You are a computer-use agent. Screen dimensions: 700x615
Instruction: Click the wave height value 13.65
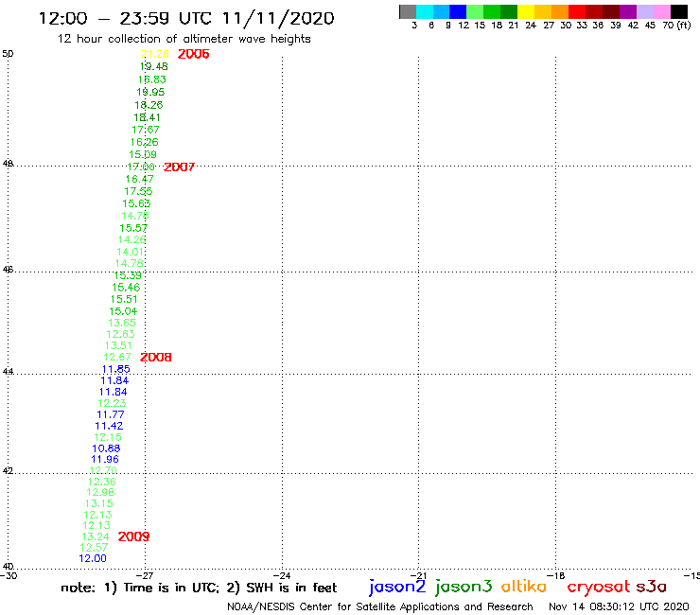(x=122, y=323)
